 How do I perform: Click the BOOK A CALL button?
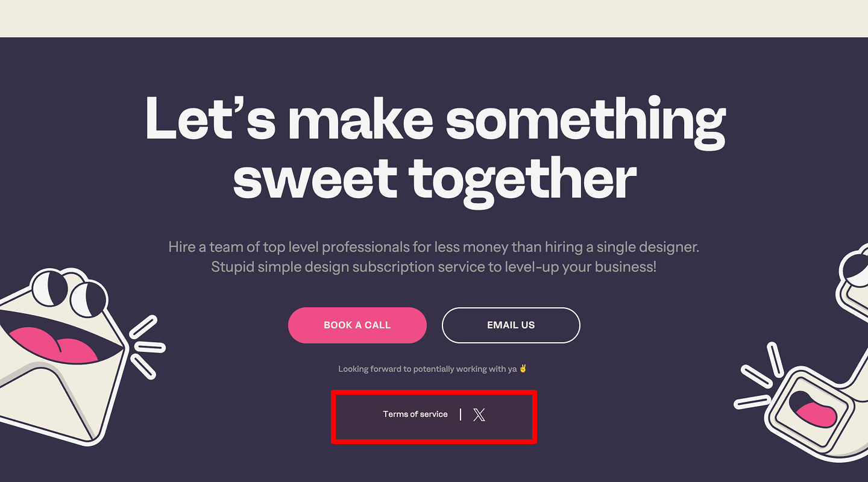357,325
